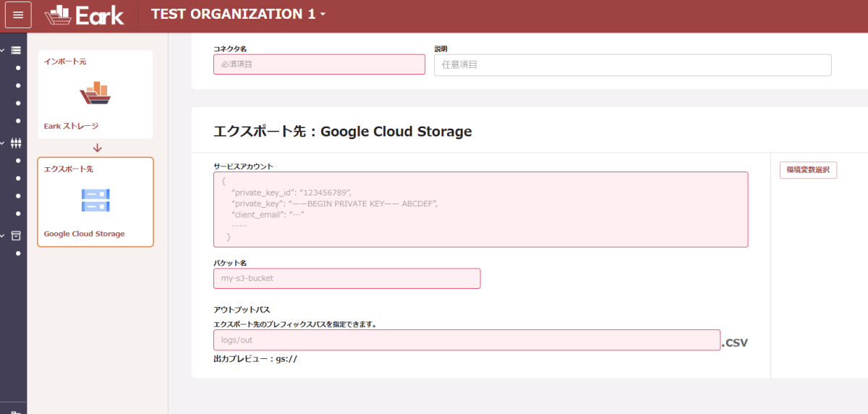
Task: Open the hamburger menu button
Action: coord(18,14)
